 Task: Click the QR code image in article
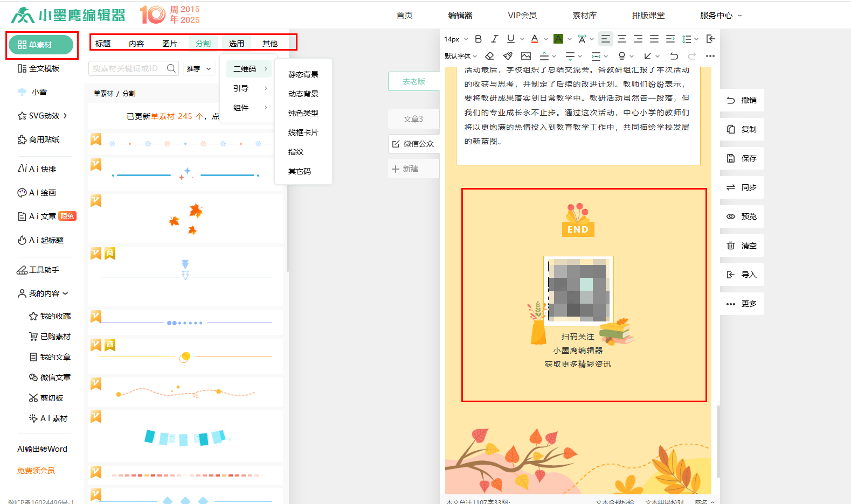pyautogui.click(x=578, y=291)
